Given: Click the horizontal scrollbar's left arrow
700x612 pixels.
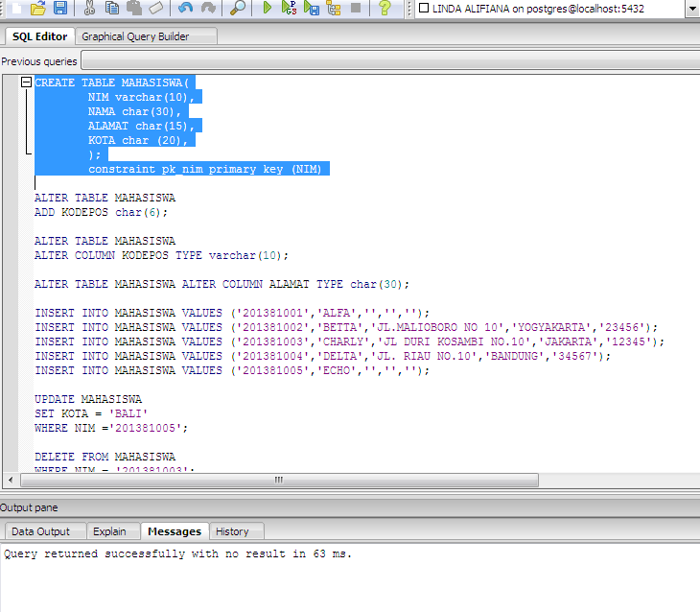Looking at the screenshot, I should coord(11,481).
